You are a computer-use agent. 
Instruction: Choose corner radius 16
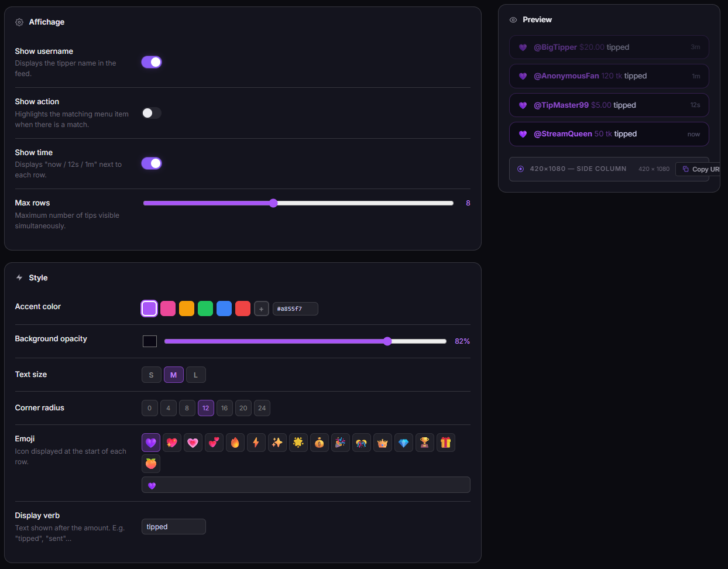[x=225, y=408]
